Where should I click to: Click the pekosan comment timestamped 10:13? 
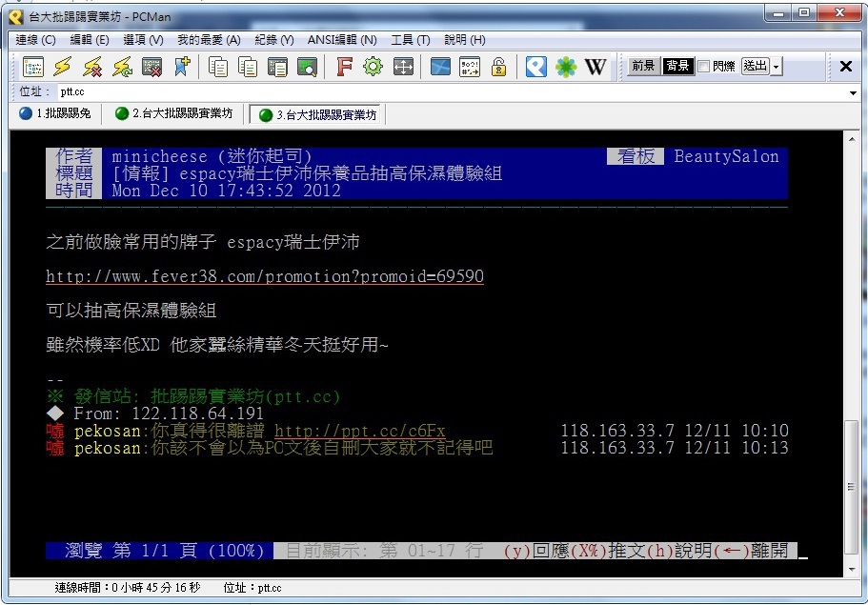click(x=417, y=447)
